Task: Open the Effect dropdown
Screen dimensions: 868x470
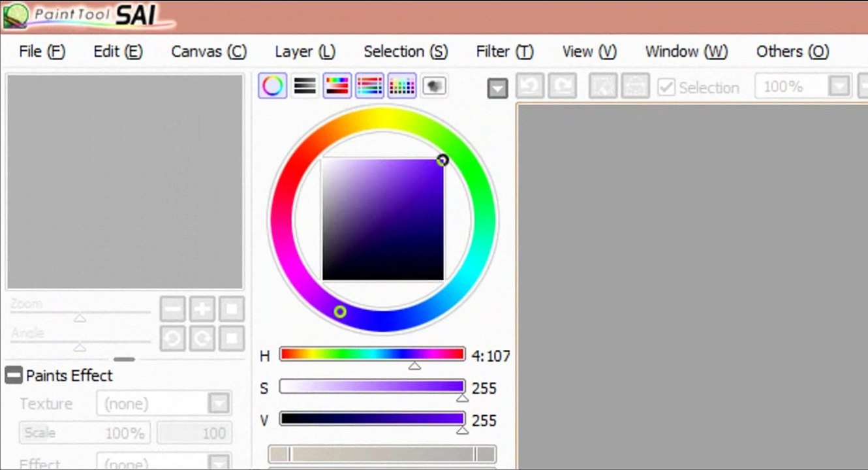Action: 164,463
